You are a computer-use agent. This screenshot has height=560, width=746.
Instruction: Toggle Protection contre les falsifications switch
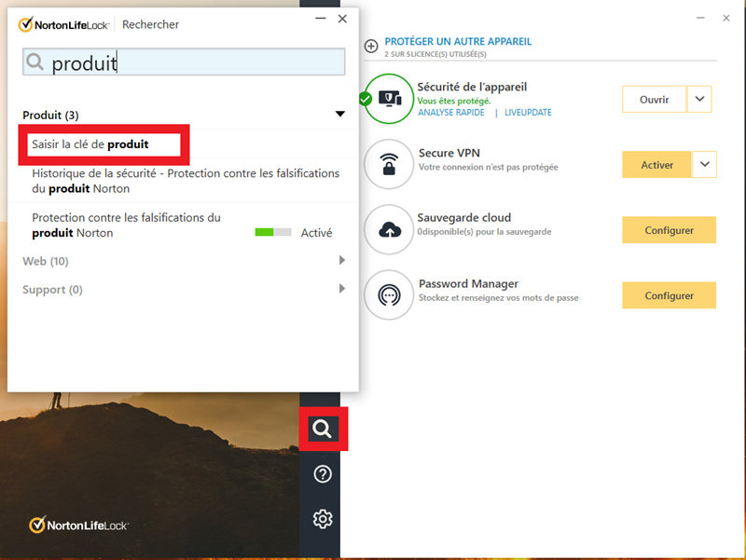click(273, 232)
